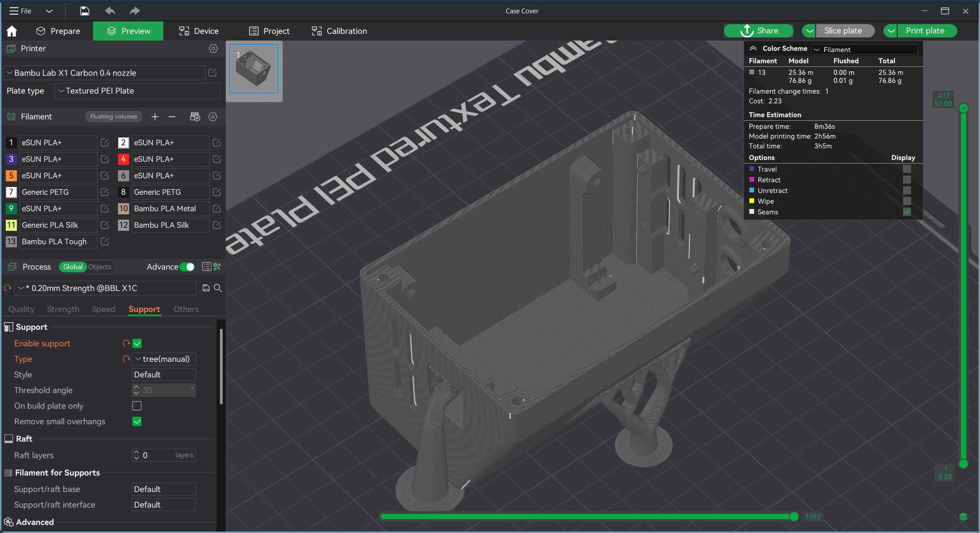This screenshot has width=980, height=533.
Task: Edit filament 12 Bambu PLA Silk preset
Action: point(217,225)
